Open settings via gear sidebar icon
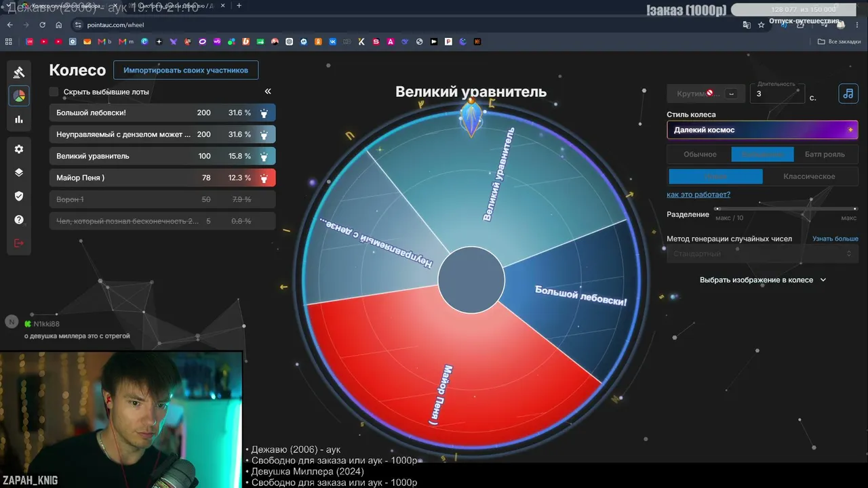This screenshot has height=488, width=868. 19,149
